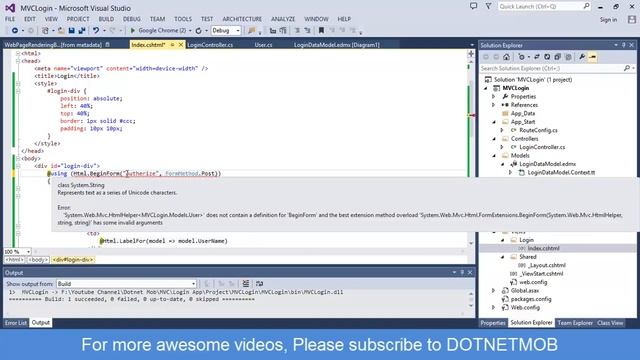Click the Undo toolbar icon
Image resolution: width=640 pixels, height=360 pixels.
96,31
